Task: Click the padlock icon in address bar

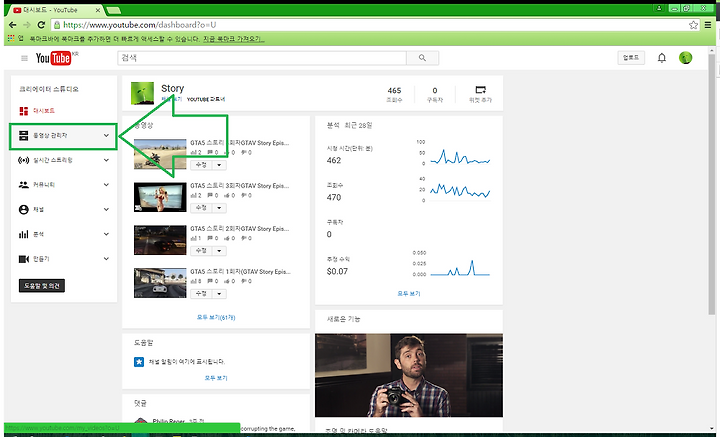Action: tap(56, 25)
